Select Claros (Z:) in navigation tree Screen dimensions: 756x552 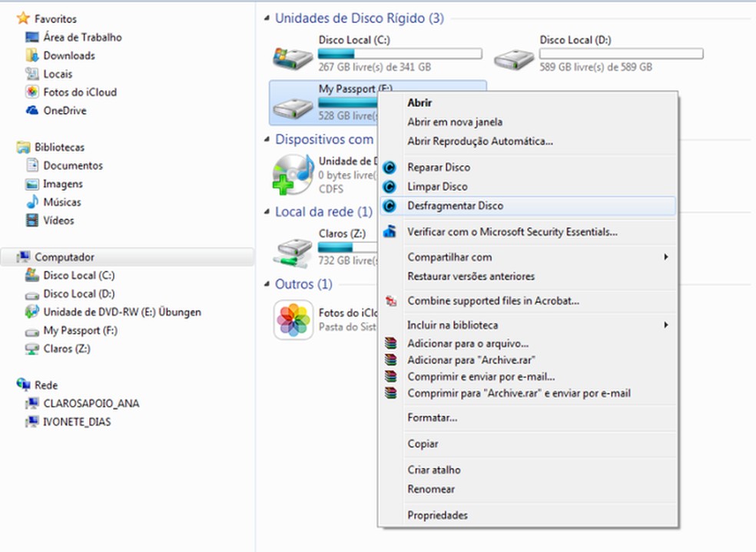click(67, 348)
